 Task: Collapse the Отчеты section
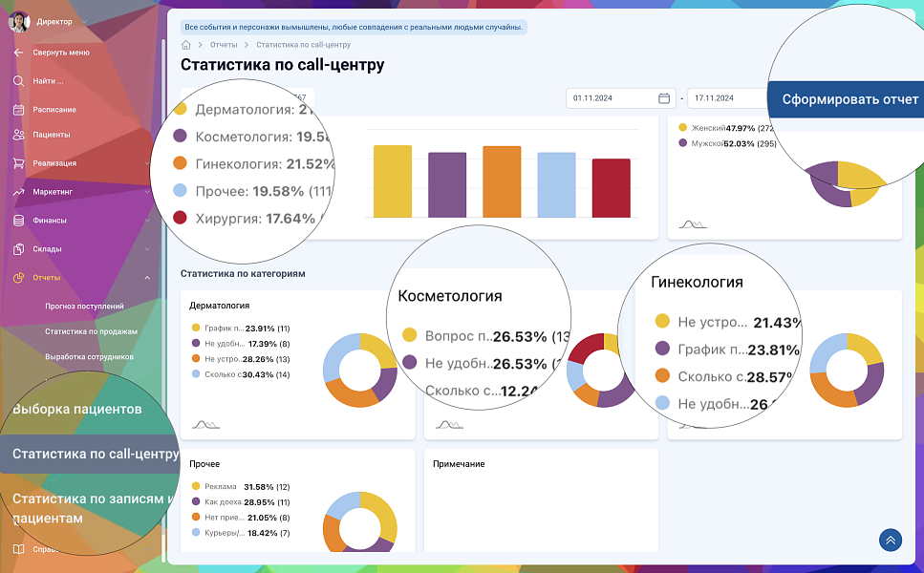pos(146,278)
